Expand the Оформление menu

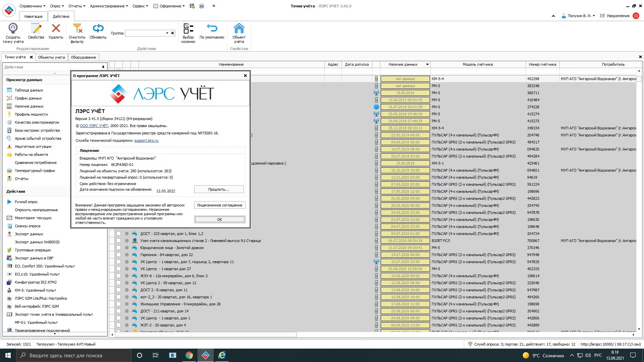coord(169,6)
